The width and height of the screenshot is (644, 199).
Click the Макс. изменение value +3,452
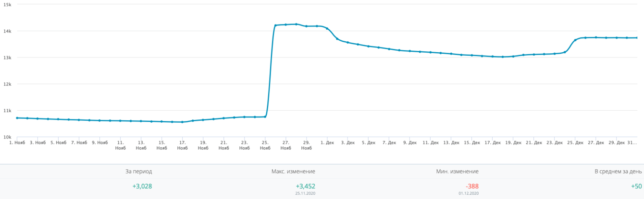[x=306, y=186]
